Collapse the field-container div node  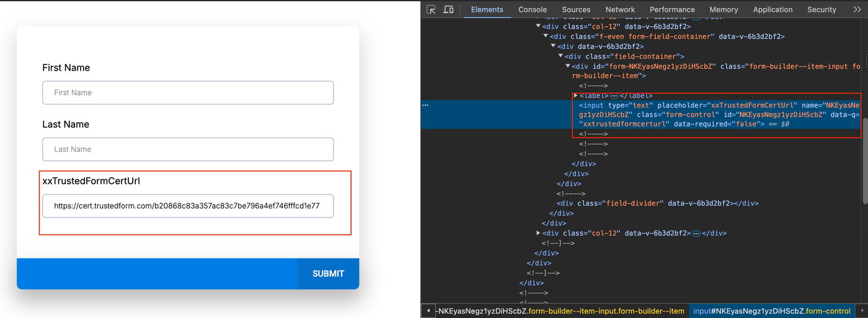coord(560,56)
